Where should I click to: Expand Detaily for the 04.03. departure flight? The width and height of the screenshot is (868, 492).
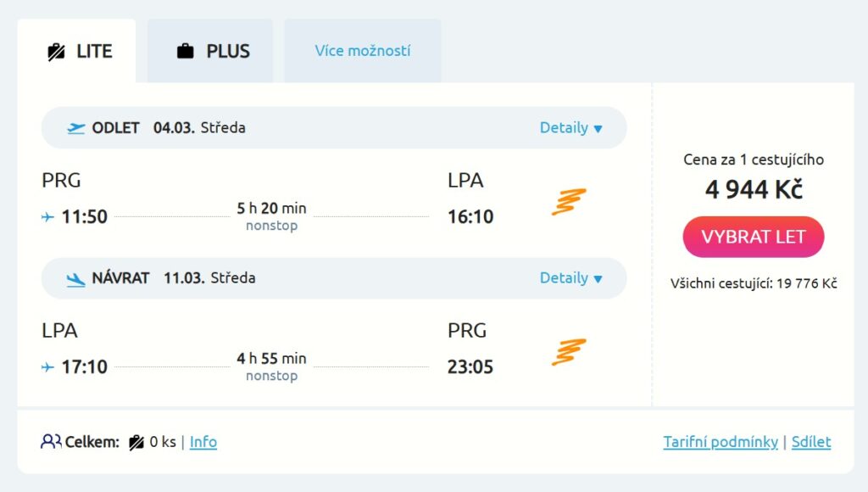(x=570, y=128)
